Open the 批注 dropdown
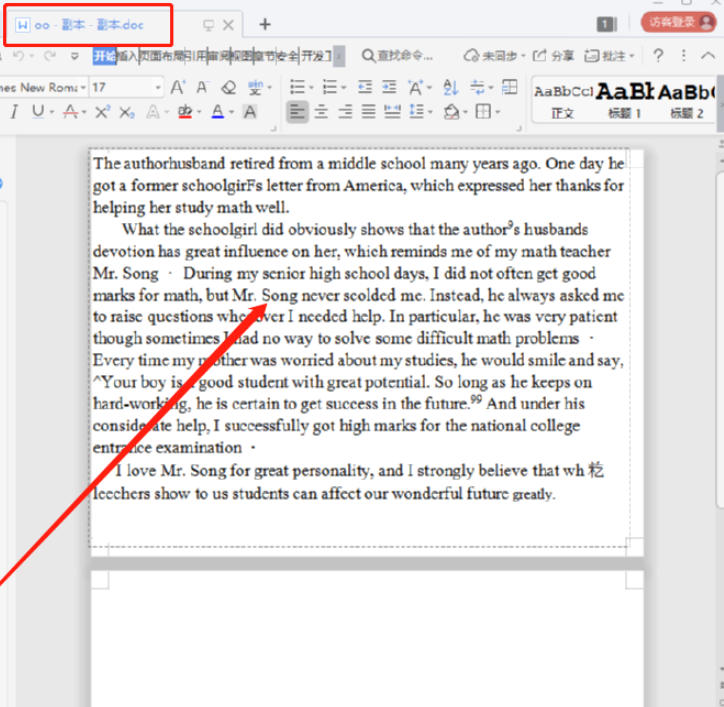 pos(611,55)
